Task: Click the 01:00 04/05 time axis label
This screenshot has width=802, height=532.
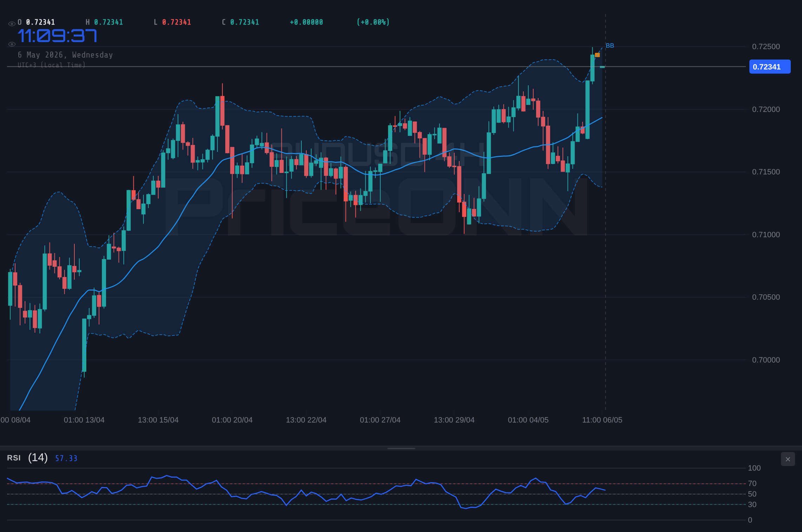Action: coord(528,420)
